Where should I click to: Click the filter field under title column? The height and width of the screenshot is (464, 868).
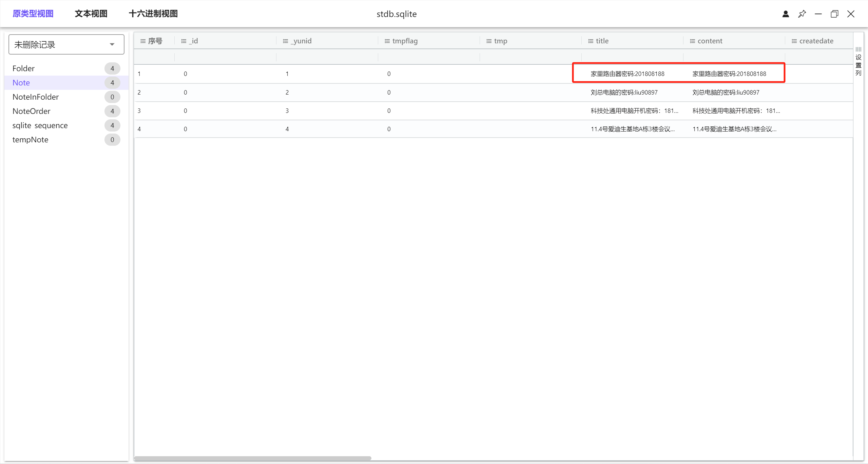click(x=632, y=57)
